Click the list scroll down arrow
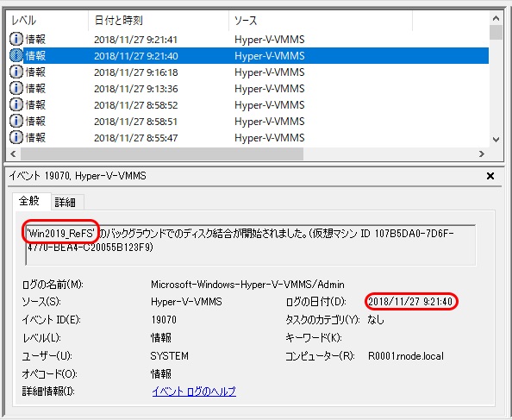 496,140
